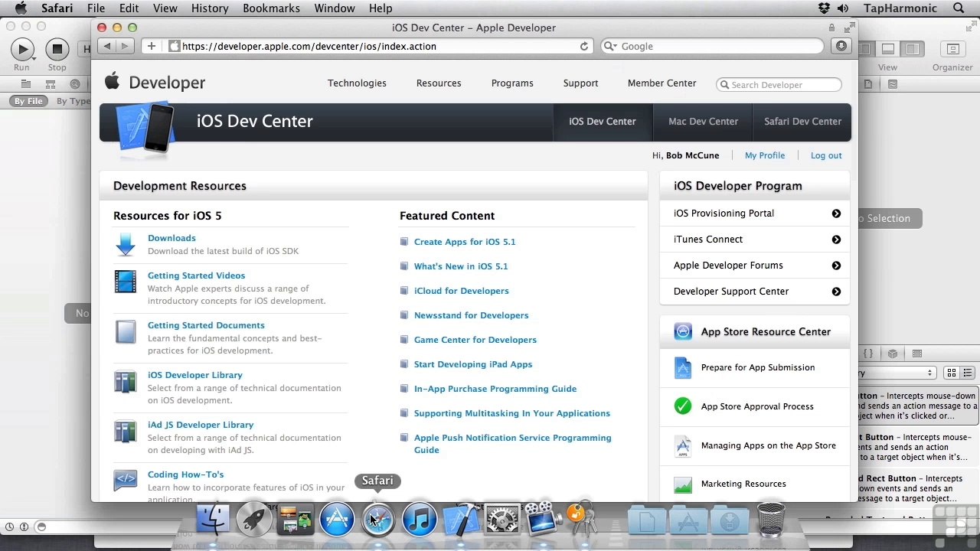Focus the Search Developer field
This screenshot has width=980, height=551.
point(779,85)
